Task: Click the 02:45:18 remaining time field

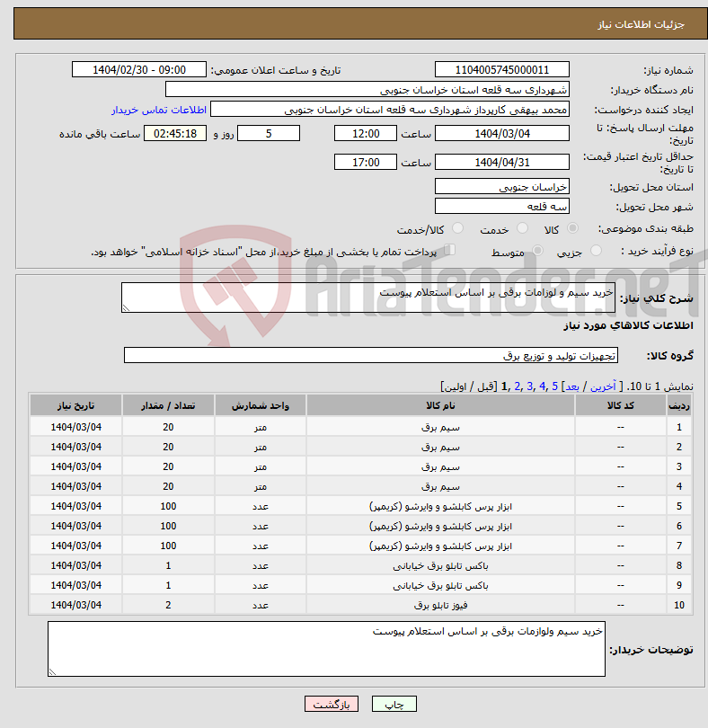Action: point(175,134)
